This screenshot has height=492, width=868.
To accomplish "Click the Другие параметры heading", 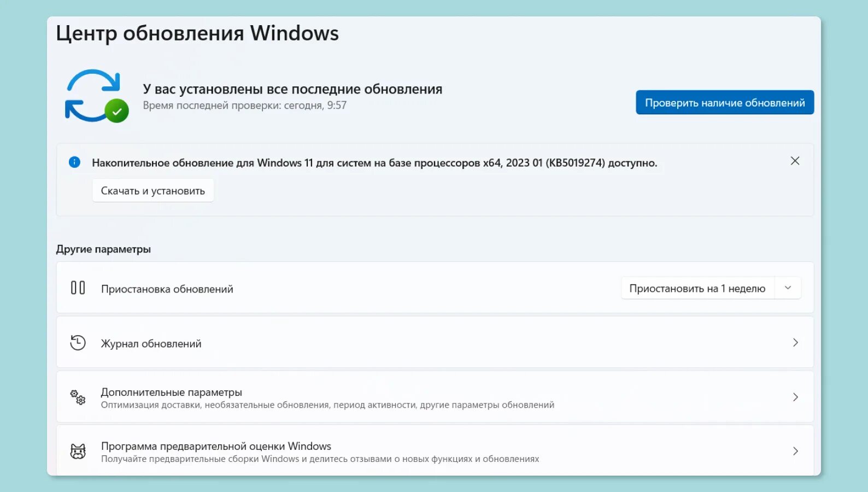I will click(103, 249).
